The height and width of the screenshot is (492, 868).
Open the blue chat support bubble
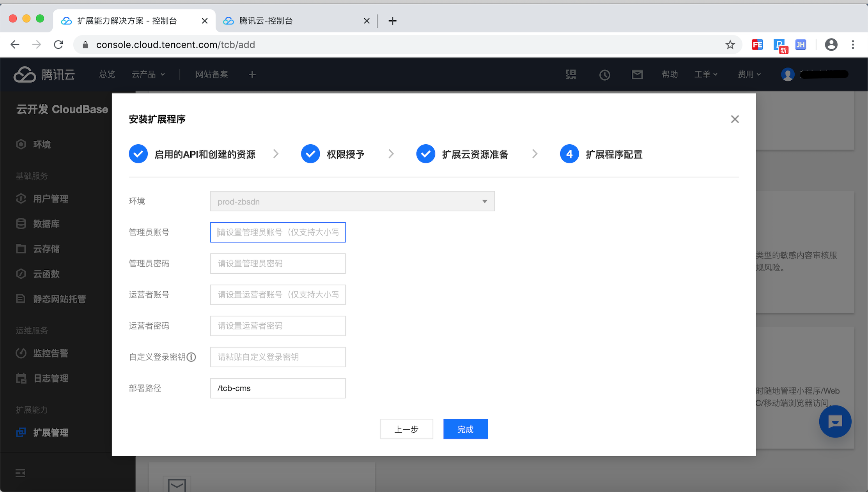point(835,421)
